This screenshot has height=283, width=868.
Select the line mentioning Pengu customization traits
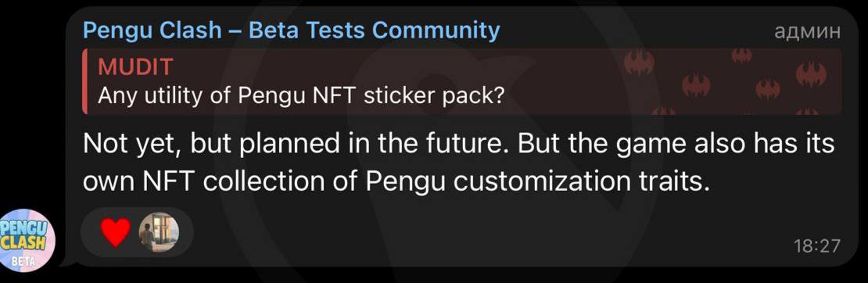396,181
